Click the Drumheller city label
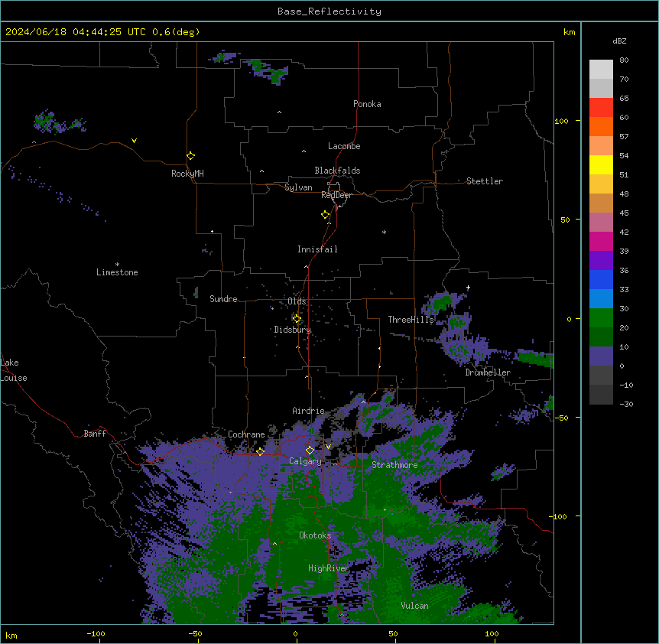 click(x=488, y=372)
